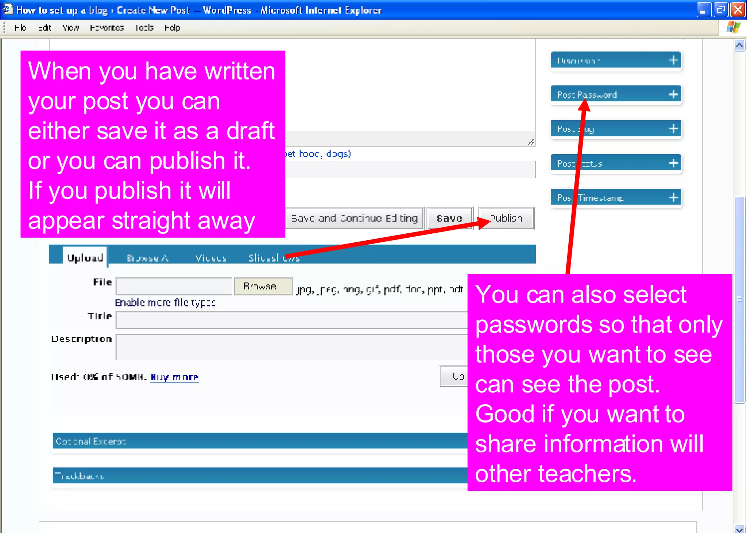This screenshot has width=747, height=560.
Task: Expand the Post Slug panel plus icon
Action: pyautogui.click(x=673, y=129)
